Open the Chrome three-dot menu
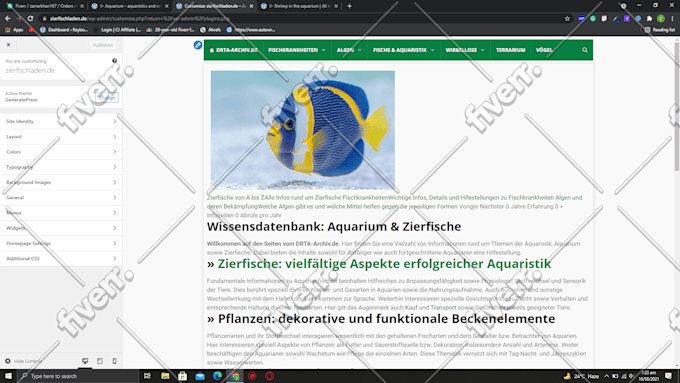This screenshot has width=680, height=383. [x=672, y=19]
